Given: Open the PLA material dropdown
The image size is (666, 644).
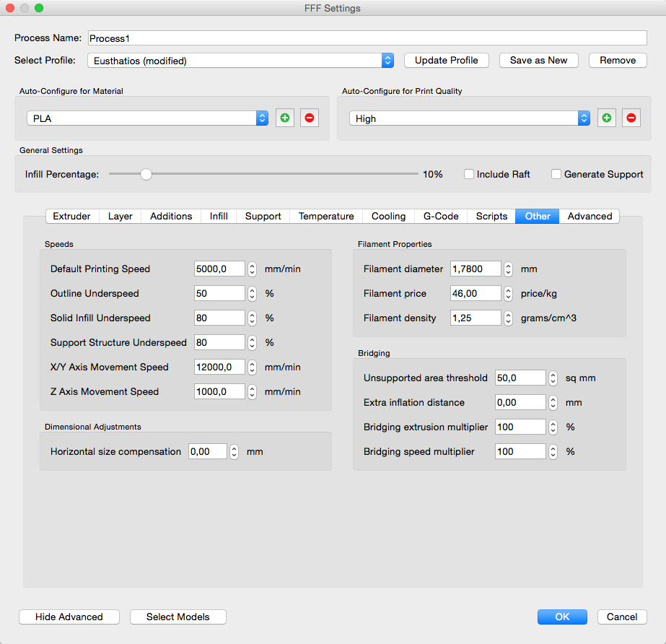Looking at the screenshot, I should [x=148, y=118].
